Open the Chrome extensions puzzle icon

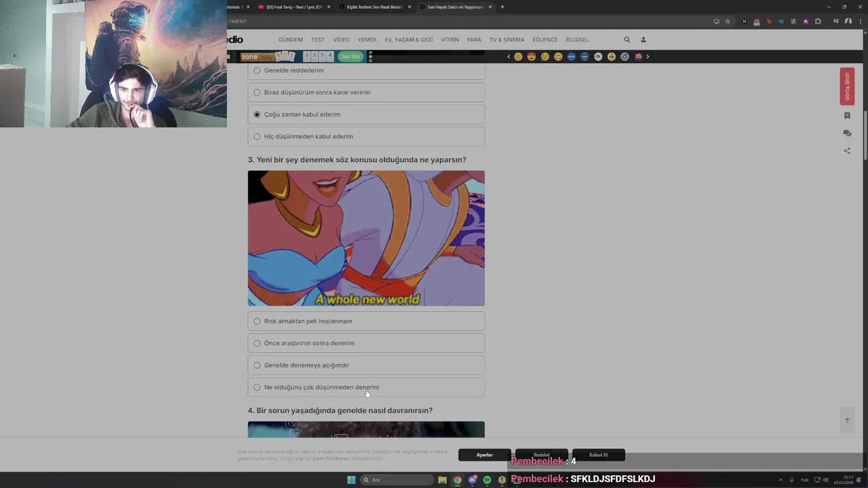(x=818, y=22)
